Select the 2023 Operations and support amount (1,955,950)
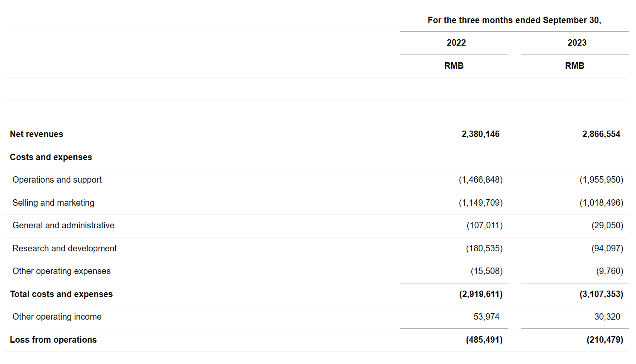This screenshot has height=364, width=636. (601, 180)
